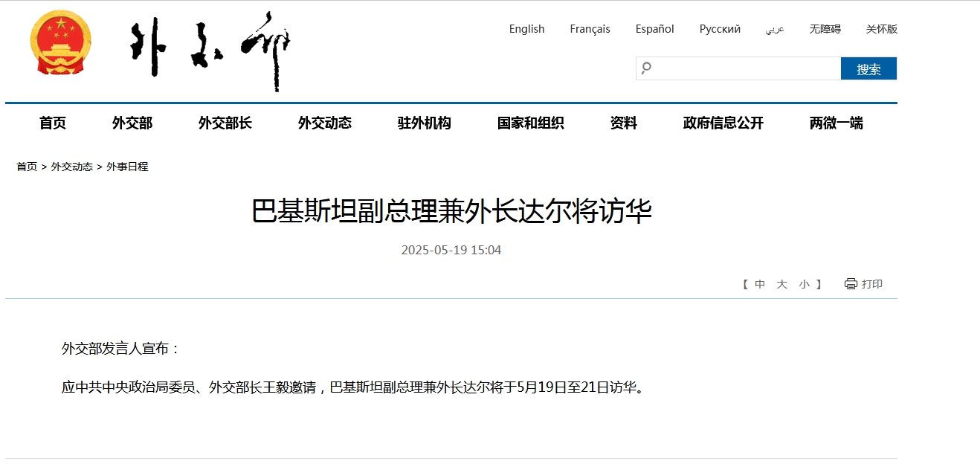Select large font size 大
Viewport: 980px width, 464px height.
point(781,284)
